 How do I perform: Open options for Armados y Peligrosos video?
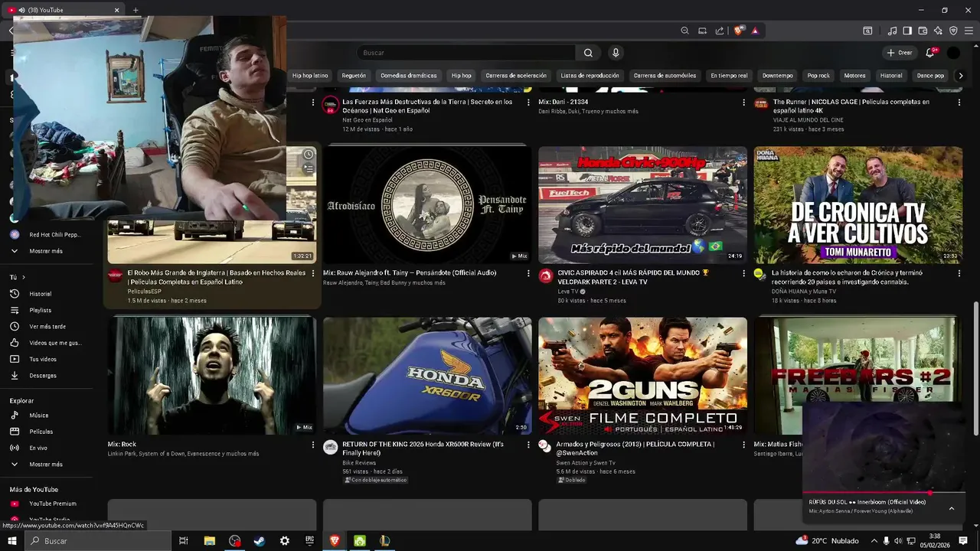[x=743, y=445]
